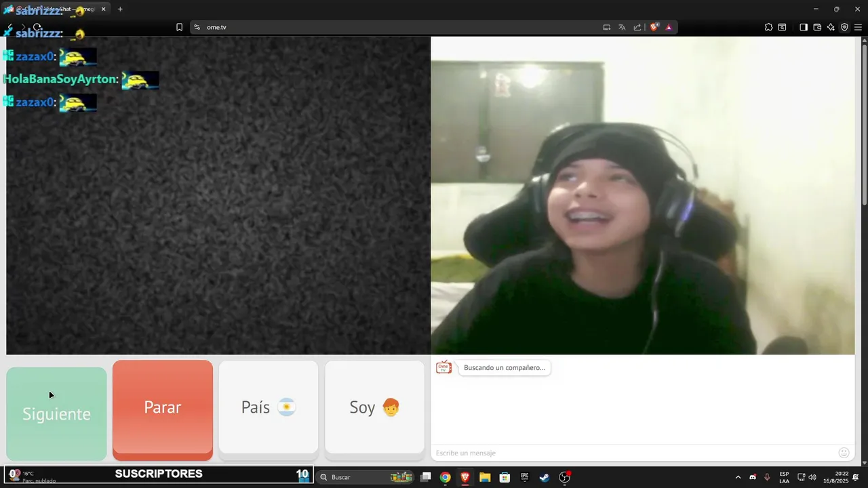This screenshot has height=488, width=868.
Task: Close the Ome TV browser tab
Action: tap(103, 9)
